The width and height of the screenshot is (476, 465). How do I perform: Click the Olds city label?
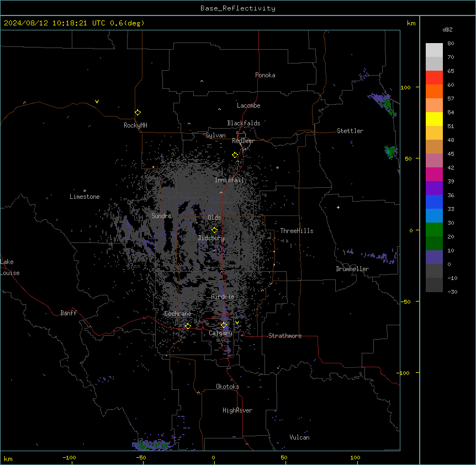[x=214, y=218]
